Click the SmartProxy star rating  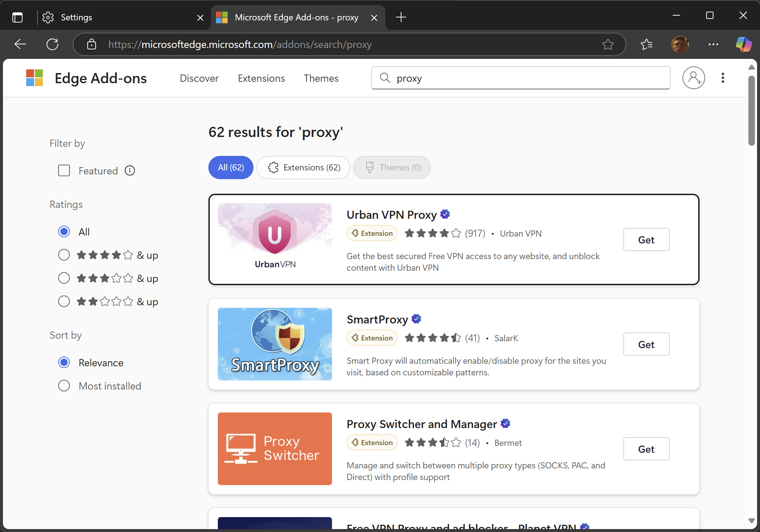tap(433, 338)
